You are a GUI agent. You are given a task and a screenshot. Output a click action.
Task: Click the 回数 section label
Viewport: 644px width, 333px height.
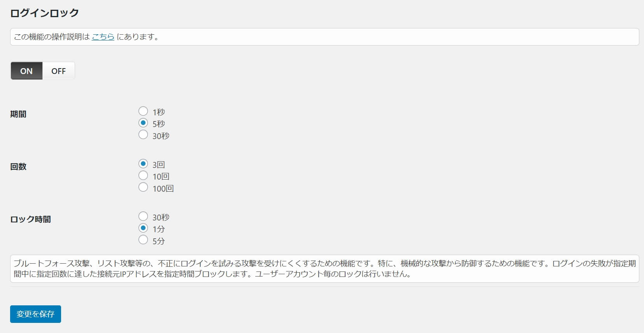click(18, 167)
